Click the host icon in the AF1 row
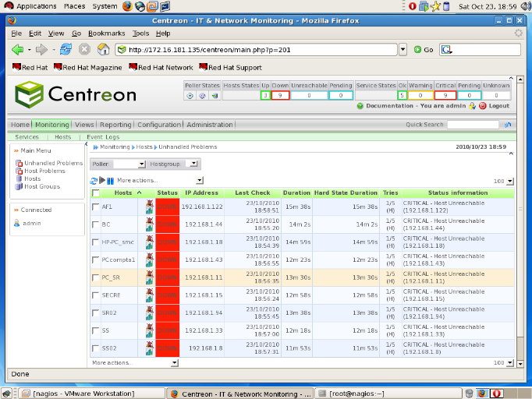532x399 pixels. 148,207
